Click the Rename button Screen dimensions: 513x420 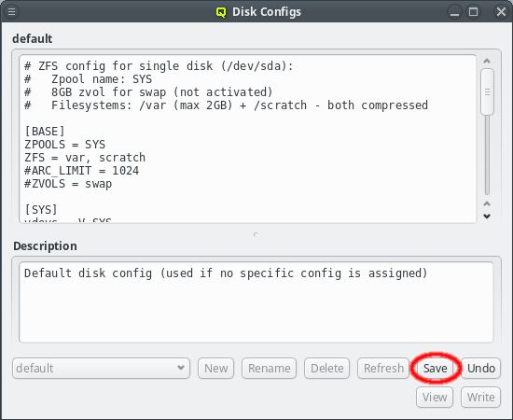tap(269, 369)
